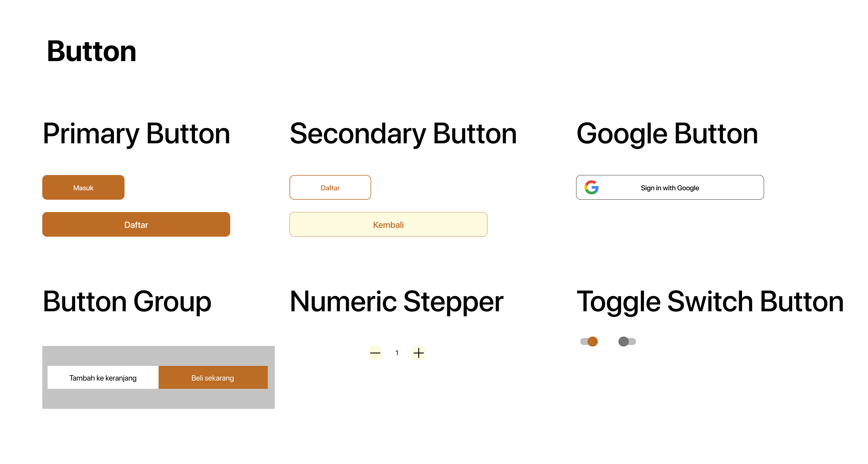The image size is (868, 464).
Task: Enable the gray toggle switch
Action: pyautogui.click(x=627, y=341)
